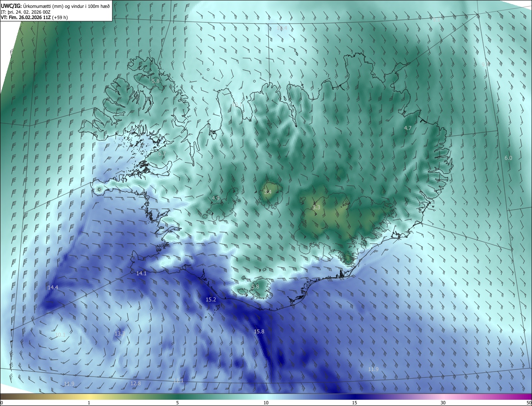
Task: Click the 11.9 value southeast of Iceland
Action: coord(373,369)
